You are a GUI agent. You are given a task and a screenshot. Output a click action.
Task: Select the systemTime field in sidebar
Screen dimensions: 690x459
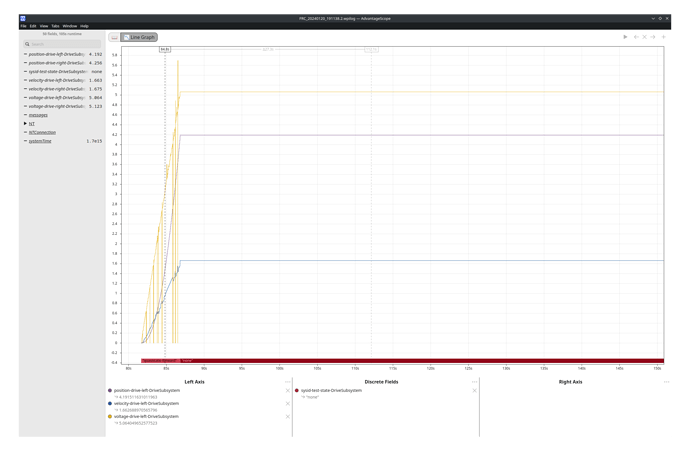(x=40, y=141)
